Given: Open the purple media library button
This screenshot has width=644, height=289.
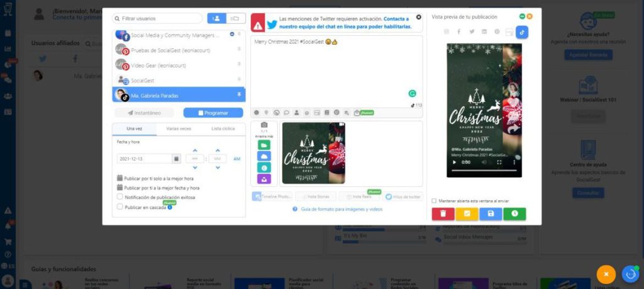Looking at the screenshot, I should point(264,179).
